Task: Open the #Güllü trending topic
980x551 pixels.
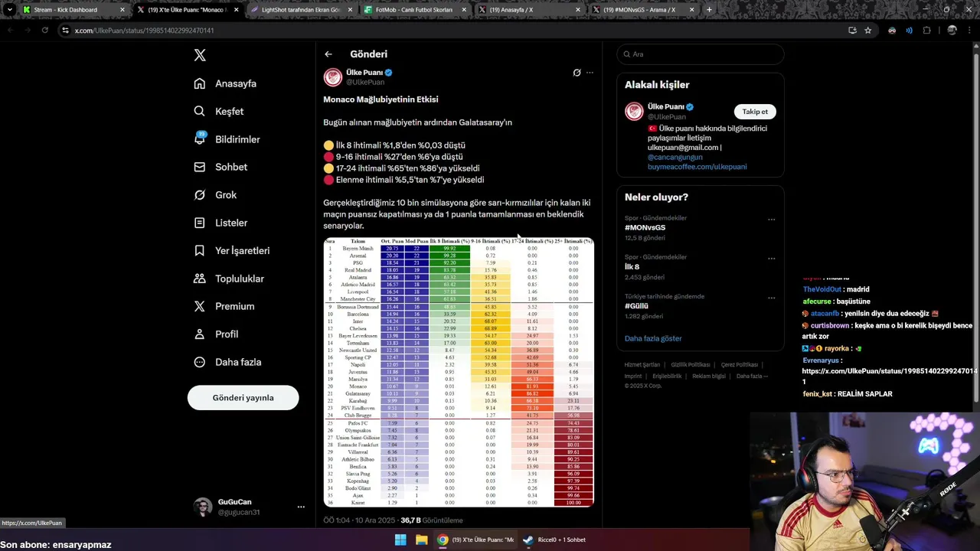Action: (637, 306)
